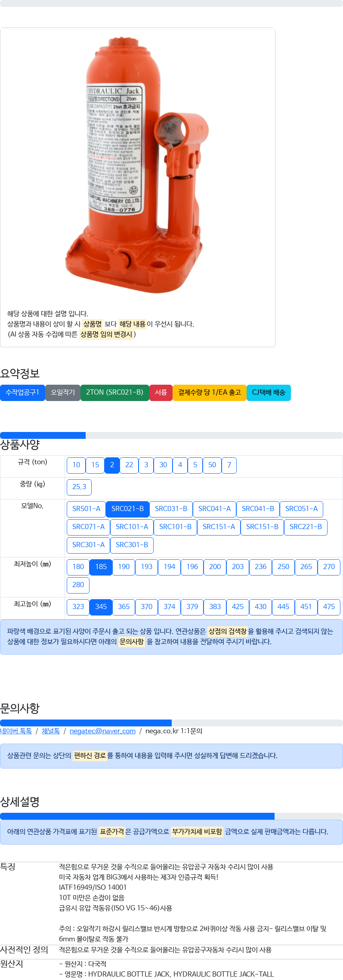Click the red 서륭 brand badge
The image size is (343, 980).
pos(161,392)
